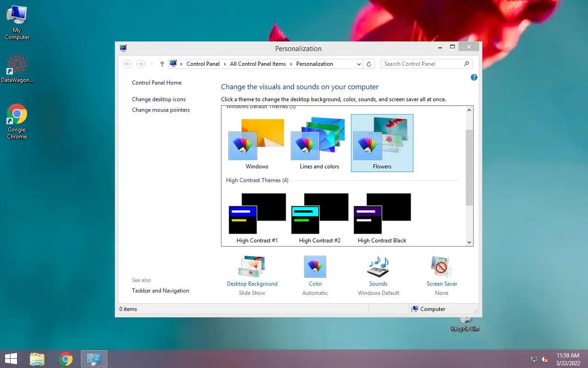Click Desktop Background text link
The image size is (588, 368).
coord(252,284)
